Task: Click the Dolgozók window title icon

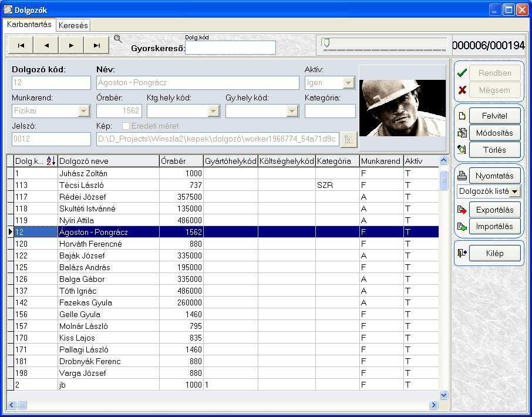Action: (8, 9)
